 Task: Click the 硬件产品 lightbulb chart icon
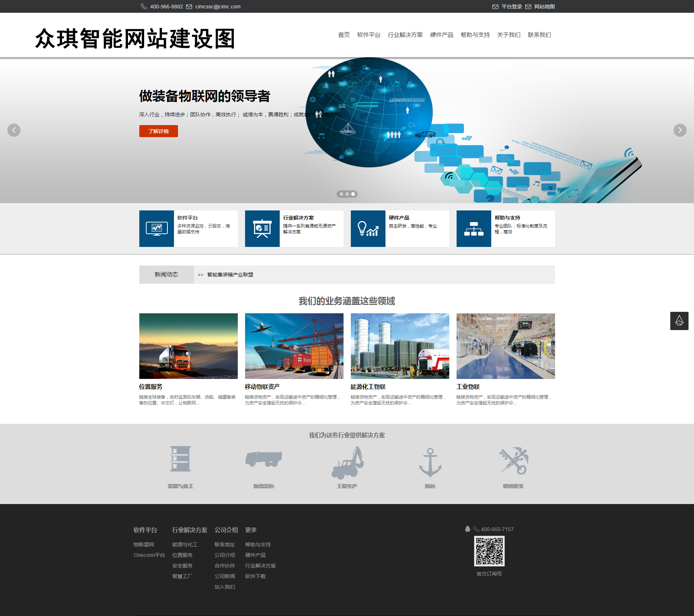(368, 228)
